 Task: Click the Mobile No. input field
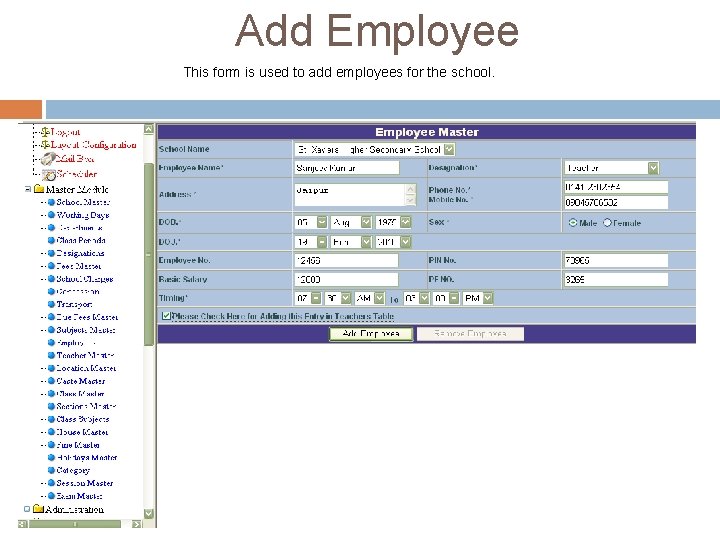pos(616,202)
